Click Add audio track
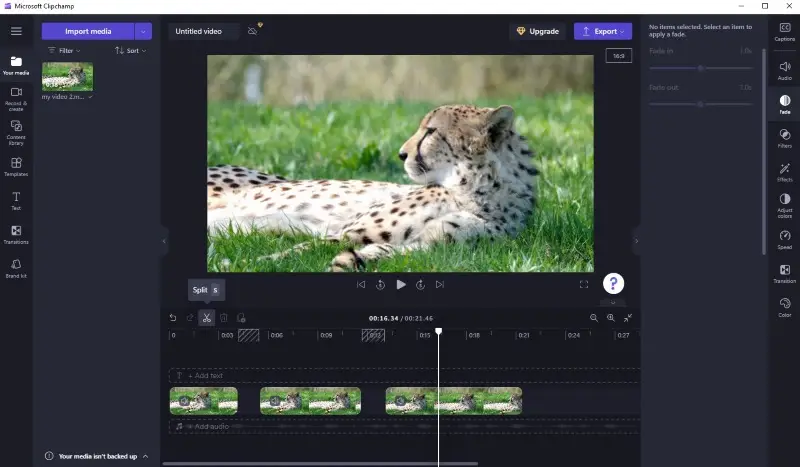 point(404,426)
